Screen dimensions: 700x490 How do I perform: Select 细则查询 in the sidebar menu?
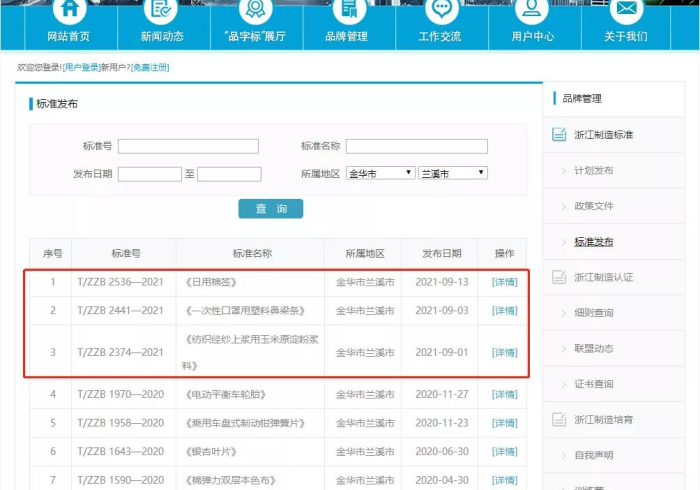593,313
